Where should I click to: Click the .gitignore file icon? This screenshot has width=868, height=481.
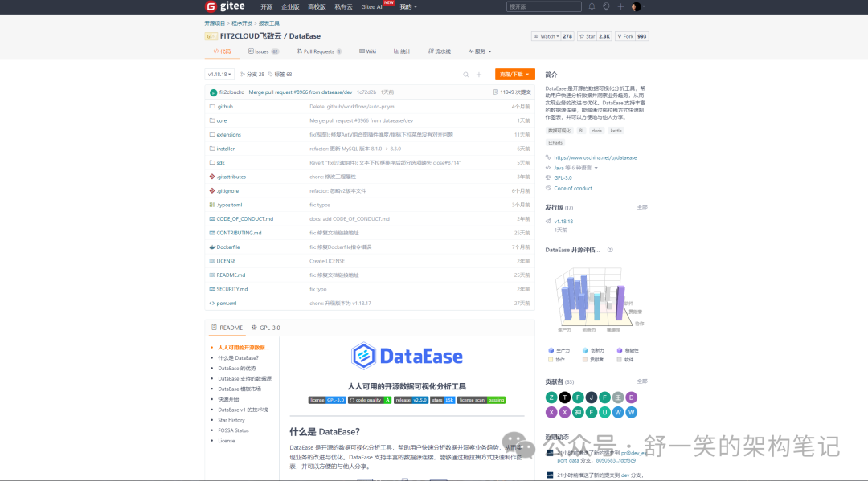tap(212, 191)
